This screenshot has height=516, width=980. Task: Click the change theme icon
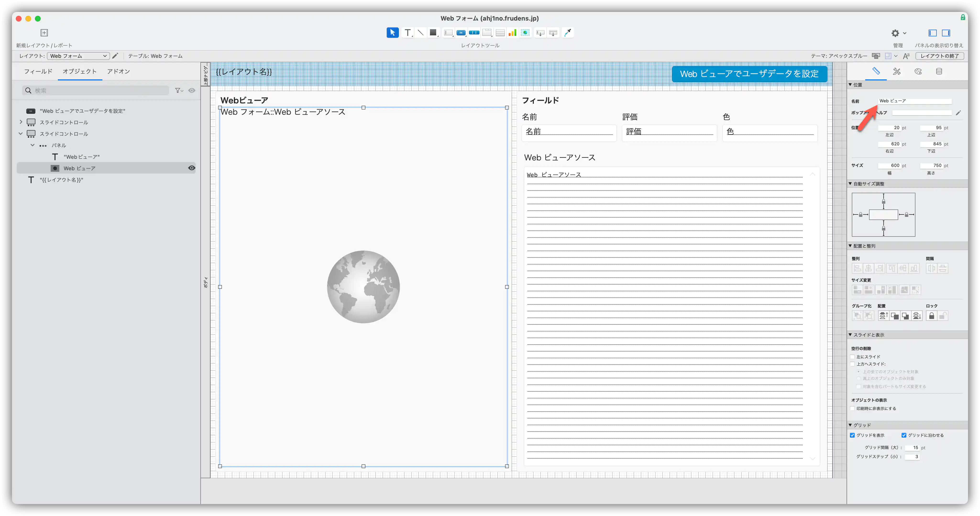pyautogui.click(x=876, y=56)
